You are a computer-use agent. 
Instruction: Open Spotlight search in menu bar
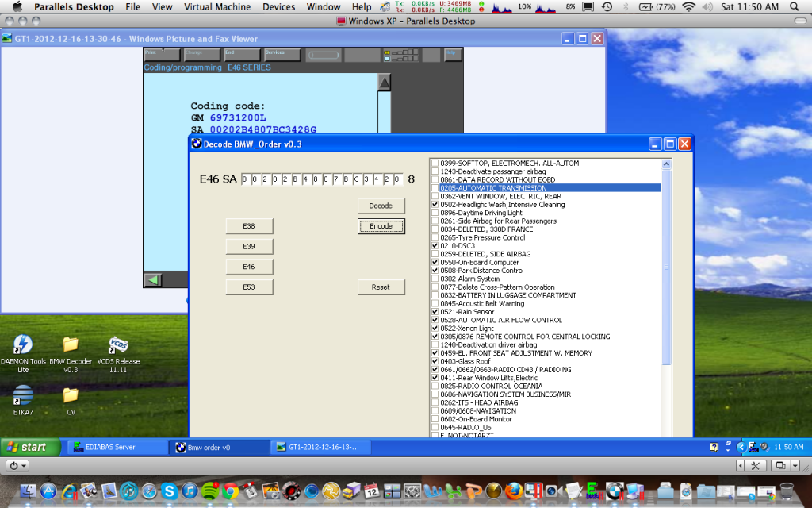794,6
